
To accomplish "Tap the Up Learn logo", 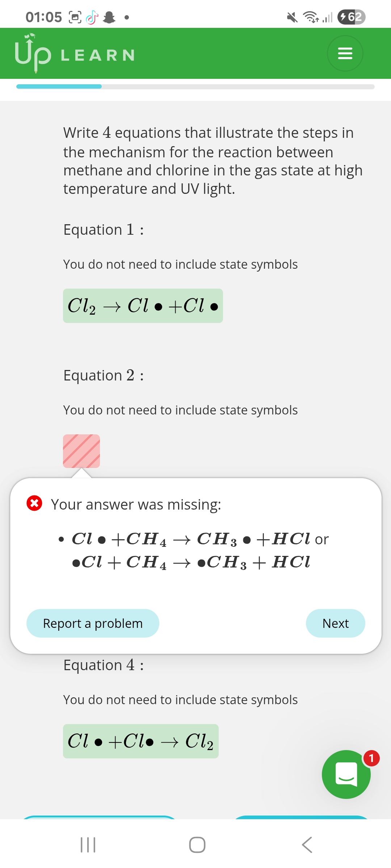I will [x=74, y=54].
